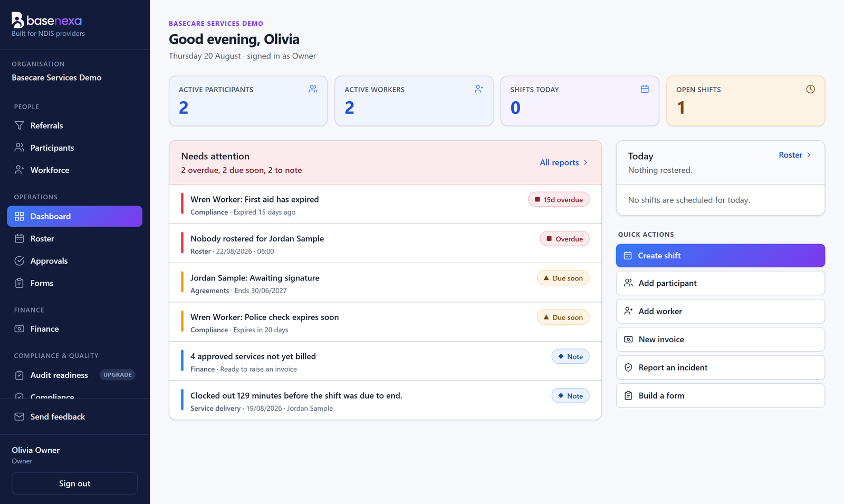Image resolution: width=844 pixels, height=504 pixels.
Task: Open Wren Worker police check expires soon item
Action: [385, 322]
